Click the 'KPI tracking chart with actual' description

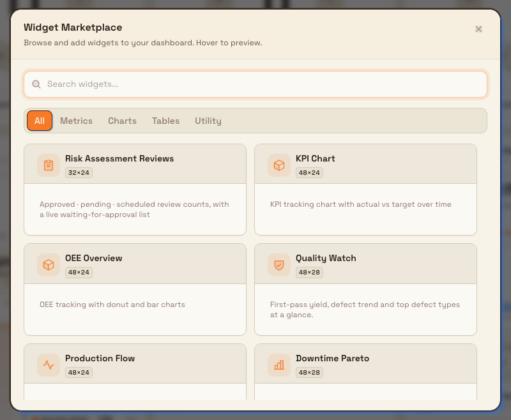[361, 204]
